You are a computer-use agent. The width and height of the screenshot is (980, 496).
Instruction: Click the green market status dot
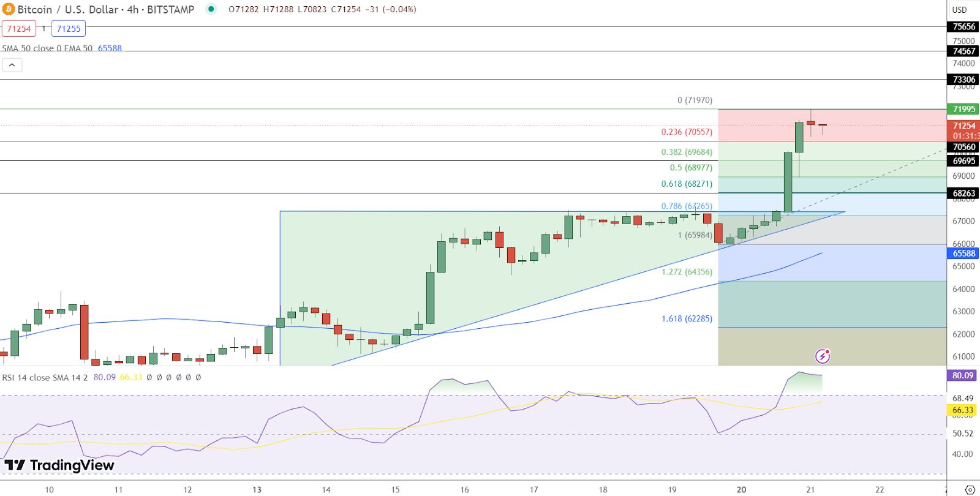(211, 9)
